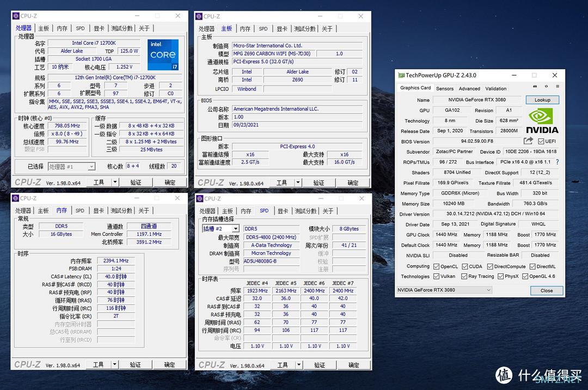Click the GPU-Z refresh icon
This screenshot has width=588, height=390.
pos(547,86)
